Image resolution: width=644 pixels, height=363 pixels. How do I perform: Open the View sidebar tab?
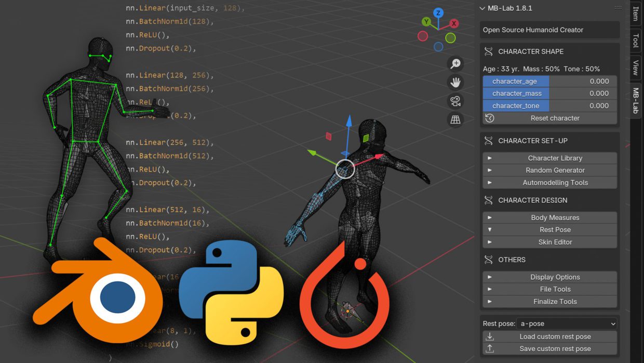coord(636,68)
